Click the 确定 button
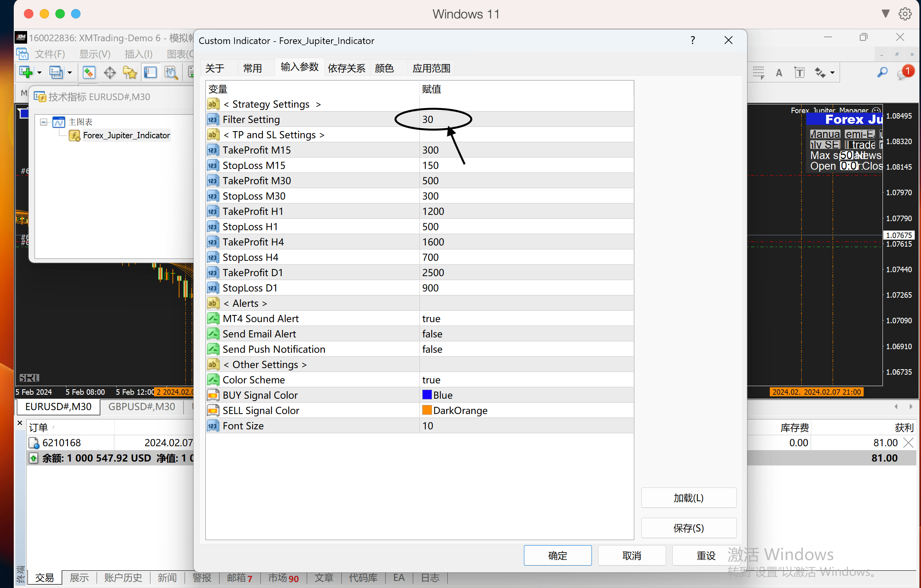921x588 pixels. click(558, 555)
